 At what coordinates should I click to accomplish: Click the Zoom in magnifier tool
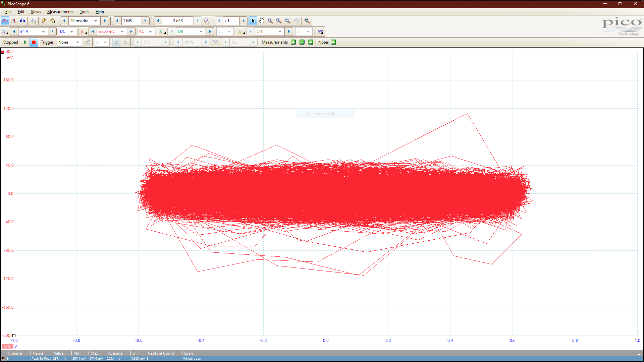point(279,21)
